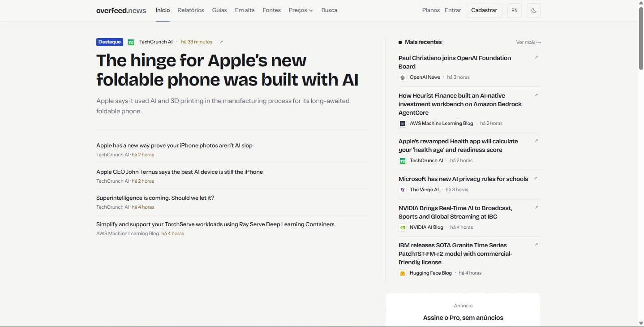Open Superintelligence is coming story

pos(155,198)
